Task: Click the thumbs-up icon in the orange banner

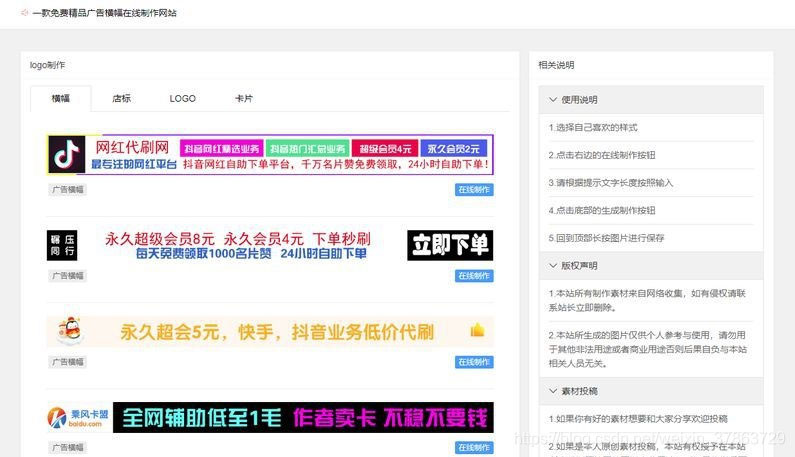Action: (477, 330)
